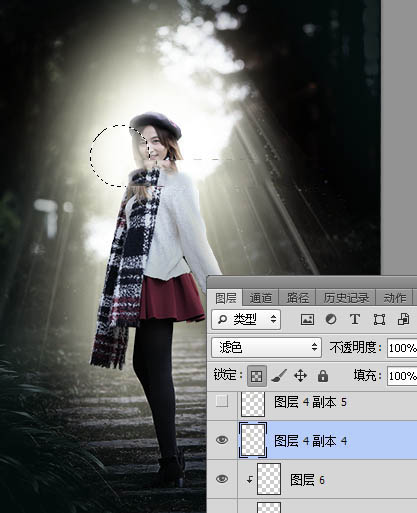The image size is (417, 513).
Task: Click thumbnail of 图层 6
Action: [269, 479]
